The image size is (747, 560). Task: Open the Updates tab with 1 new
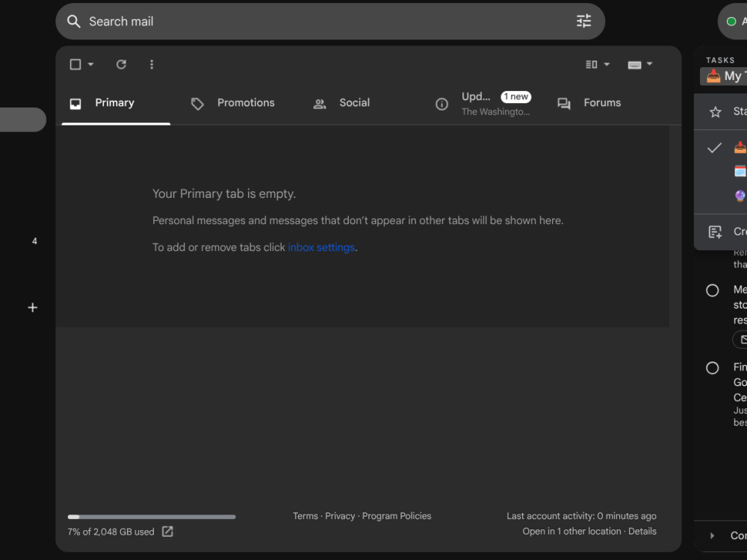tap(483, 103)
